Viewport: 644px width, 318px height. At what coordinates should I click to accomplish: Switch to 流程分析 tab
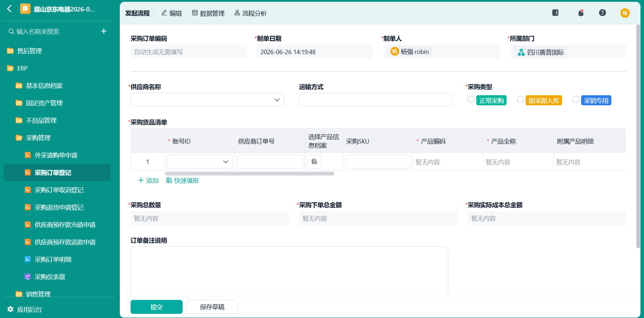pyautogui.click(x=251, y=13)
